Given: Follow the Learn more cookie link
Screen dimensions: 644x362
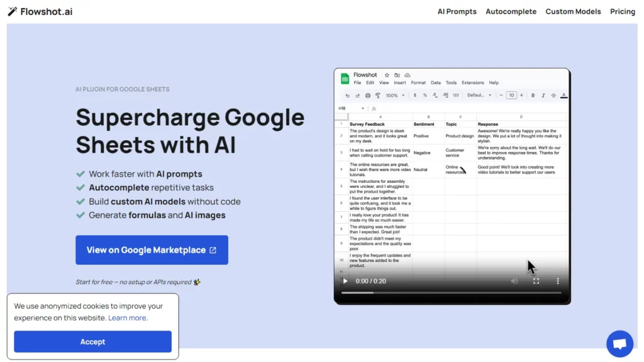Looking at the screenshot, I should (x=128, y=318).
